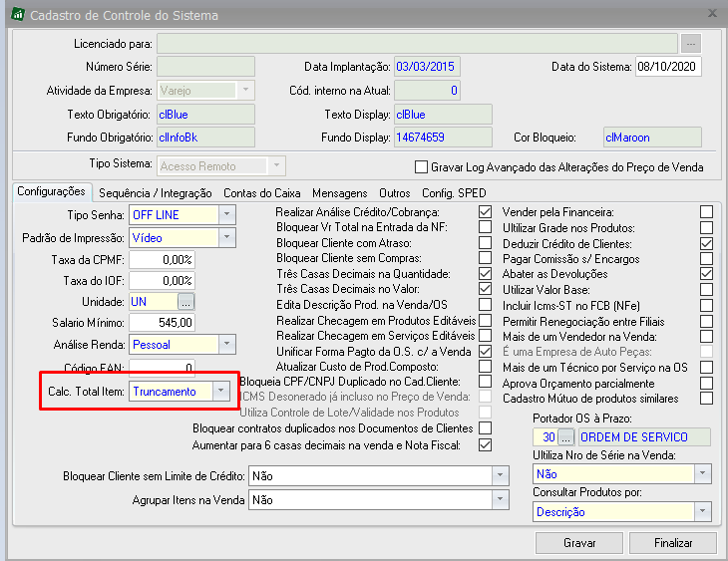Enable Bloquear Vr Total na Entrada da NF
The width and height of the screenshot is (728, 561).
click(486, 227)
